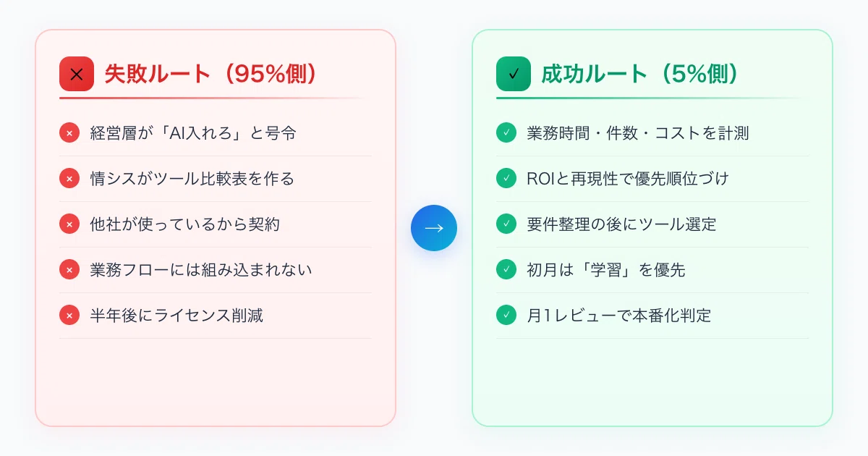
Task: Click the green check icon next to 業務時間・件数・コストを計測
Action: click(x=506, y=133)
